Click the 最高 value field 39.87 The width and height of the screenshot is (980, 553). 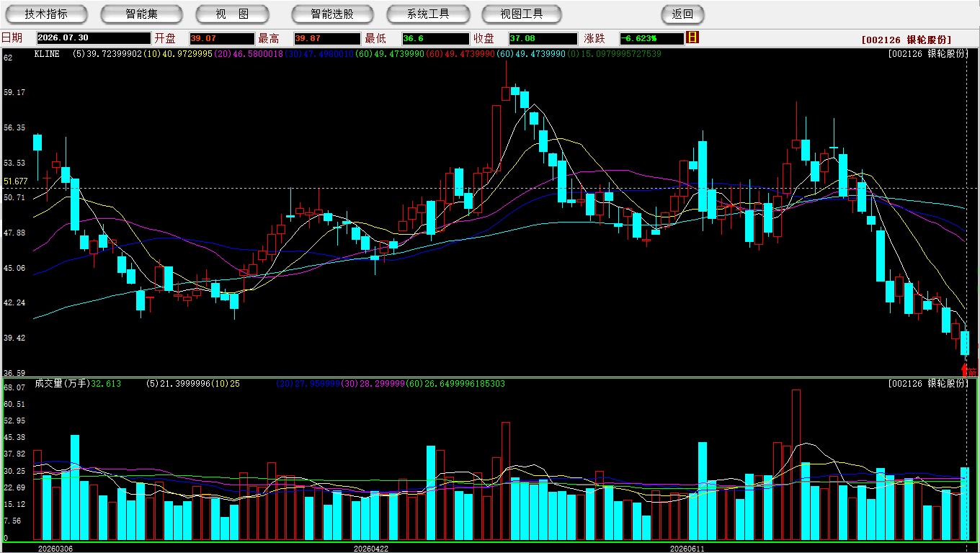(327, 38)
